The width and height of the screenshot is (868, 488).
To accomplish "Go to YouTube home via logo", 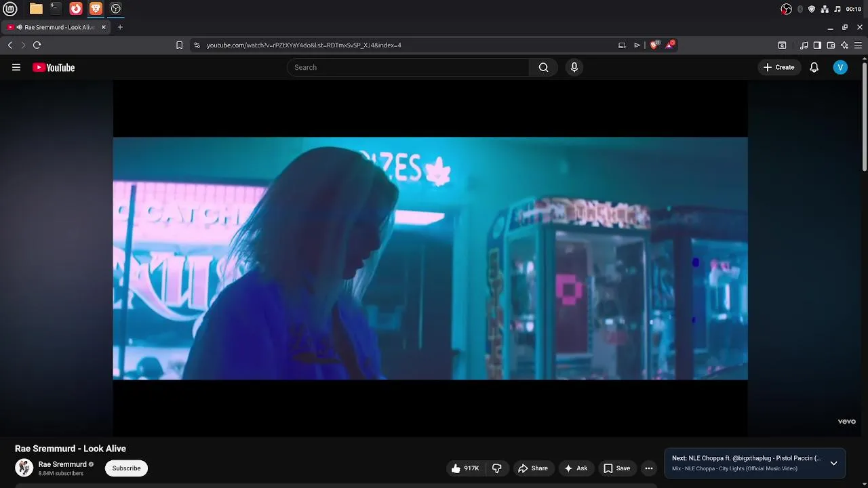I will tap(54, 67).
